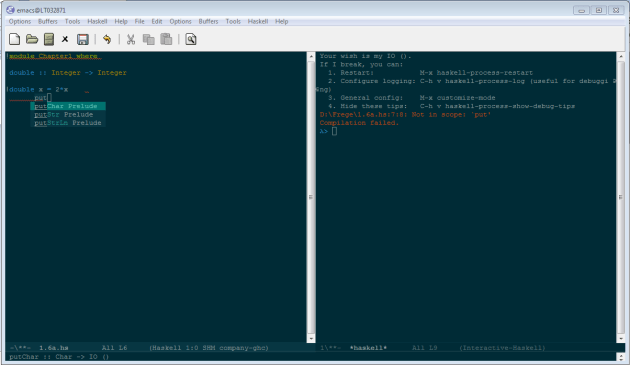Click the 'Compilation failed.' message
Image resolution: width=630 pixels, height=365 pixels.
359,123
